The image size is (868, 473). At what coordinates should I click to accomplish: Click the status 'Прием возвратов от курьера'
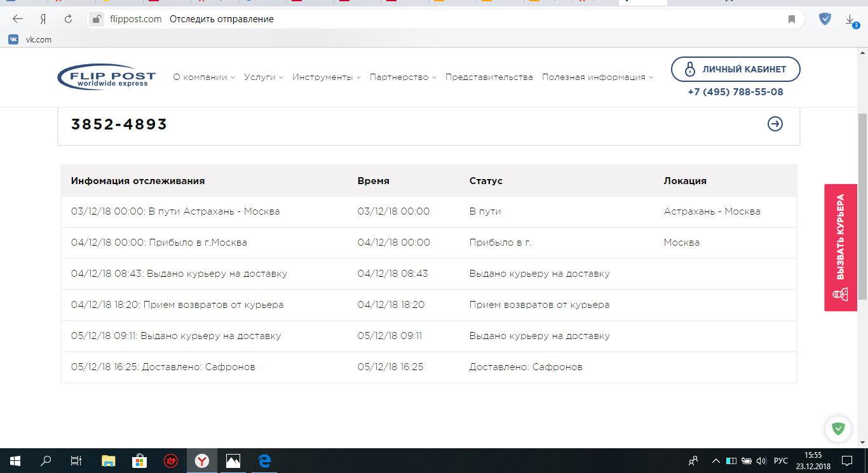(539, 305)
